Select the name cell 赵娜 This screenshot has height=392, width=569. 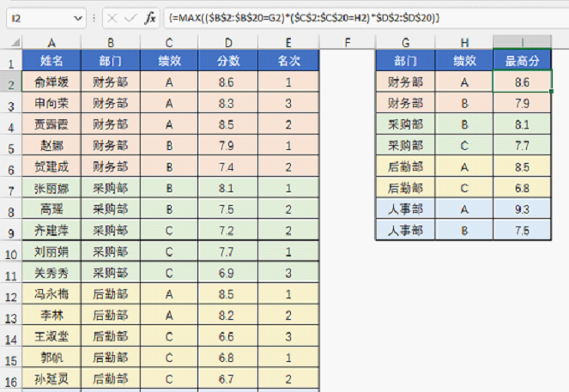pyautogui.click(x=51, y=146)
